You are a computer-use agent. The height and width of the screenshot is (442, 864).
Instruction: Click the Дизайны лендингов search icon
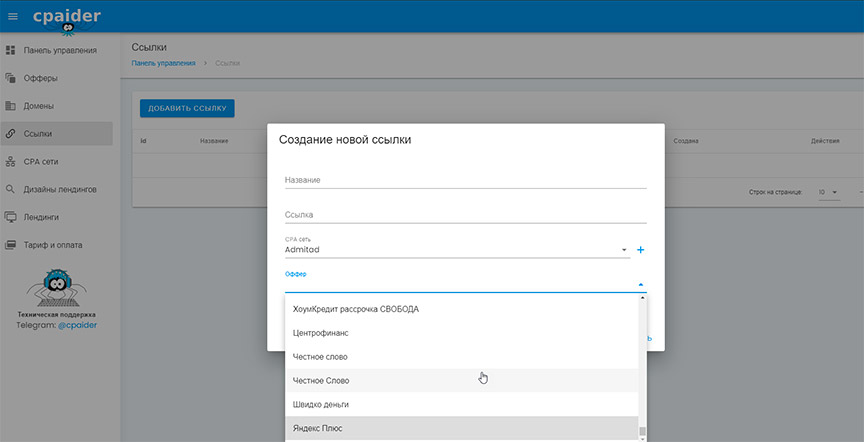[x=10, y=189]
